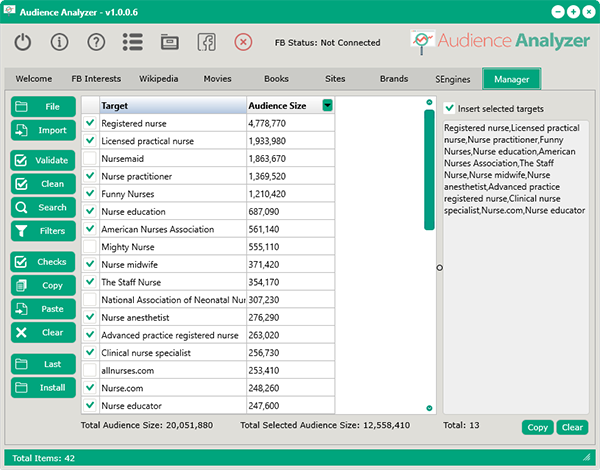Select the Manager tab
Viewport: 600px width, 470px height.
tap(512, 79)
